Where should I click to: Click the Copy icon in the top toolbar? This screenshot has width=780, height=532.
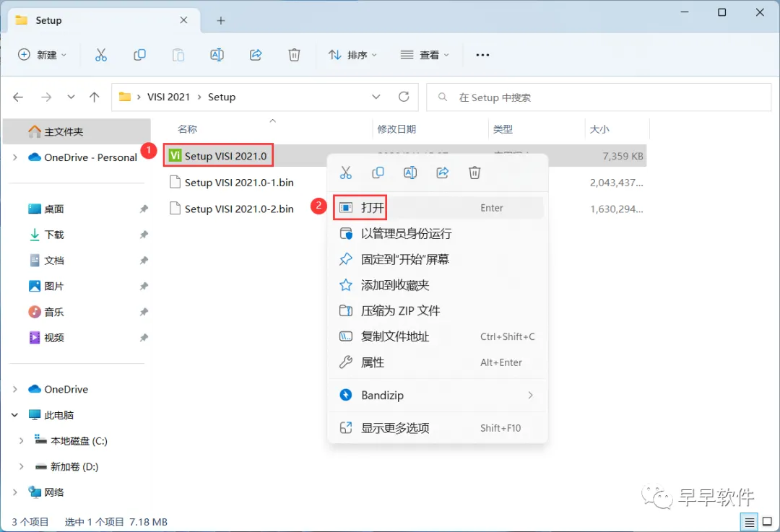click(x=140, y=55)
